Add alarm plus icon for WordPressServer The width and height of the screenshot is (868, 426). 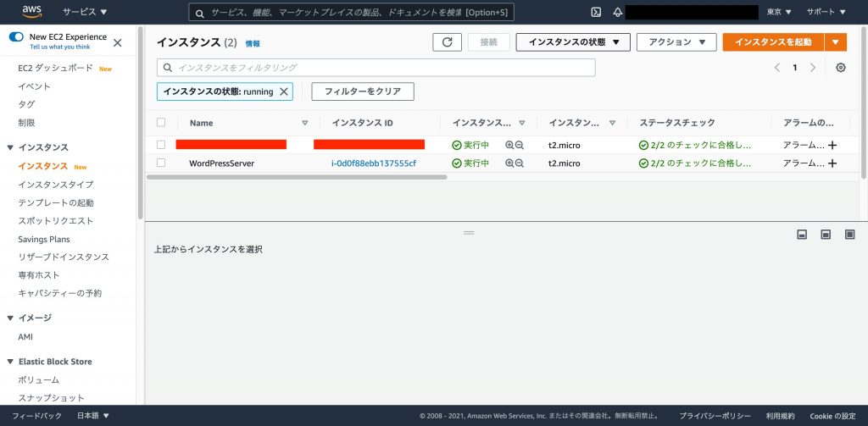tap(832, 163)
